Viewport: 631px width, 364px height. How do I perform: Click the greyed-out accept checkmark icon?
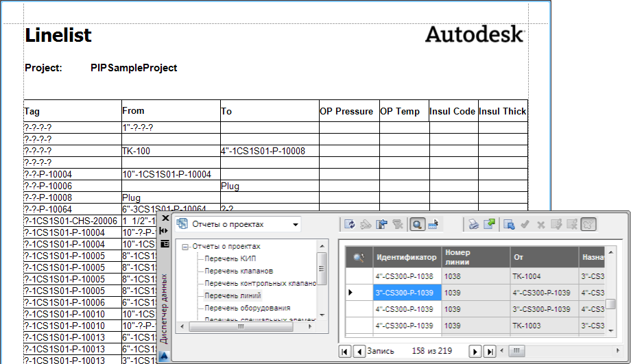point(525,224)
